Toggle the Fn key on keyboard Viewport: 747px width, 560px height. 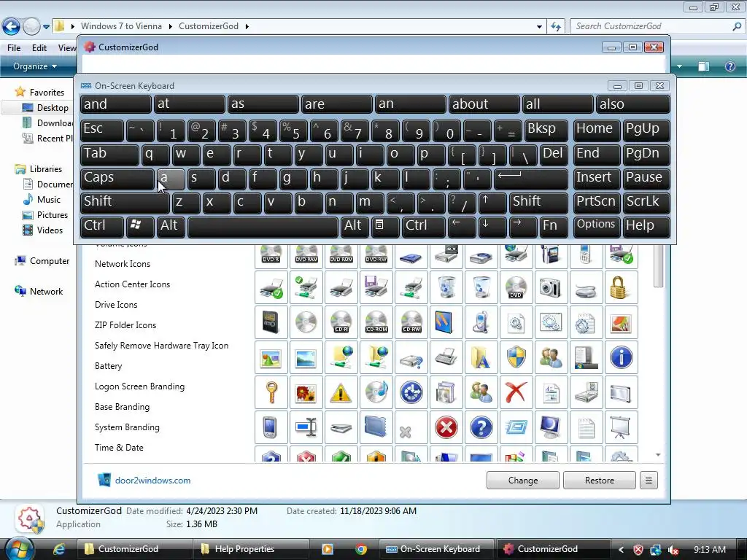point(553,227)
